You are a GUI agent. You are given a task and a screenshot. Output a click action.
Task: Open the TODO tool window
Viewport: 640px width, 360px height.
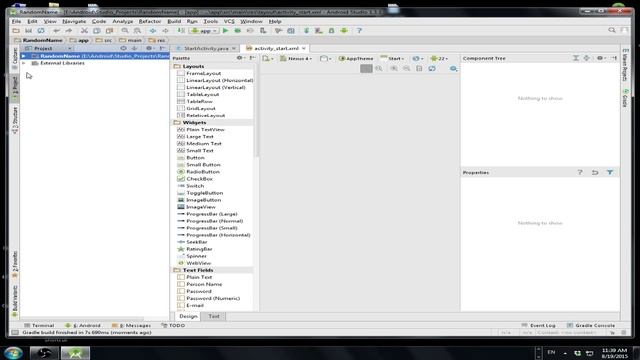[173, 326]
